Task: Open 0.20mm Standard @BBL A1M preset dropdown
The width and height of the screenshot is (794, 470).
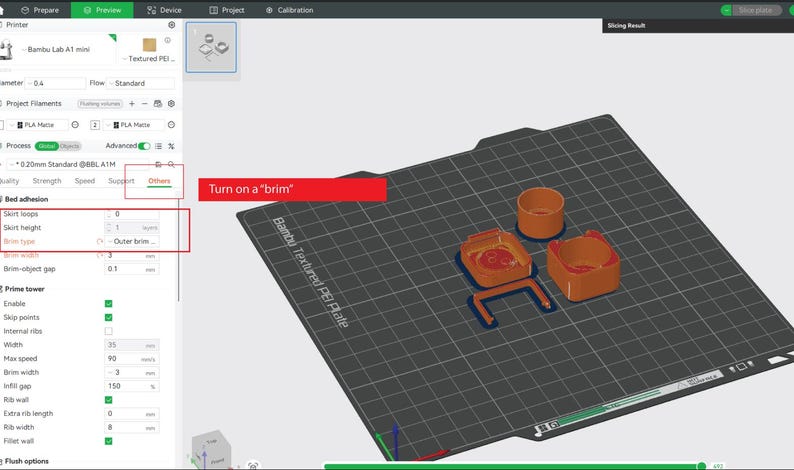Action: click(77, 164)
